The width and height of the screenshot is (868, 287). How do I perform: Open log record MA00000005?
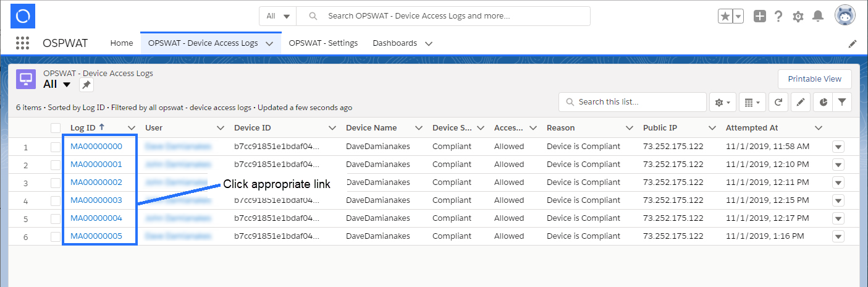96,236
